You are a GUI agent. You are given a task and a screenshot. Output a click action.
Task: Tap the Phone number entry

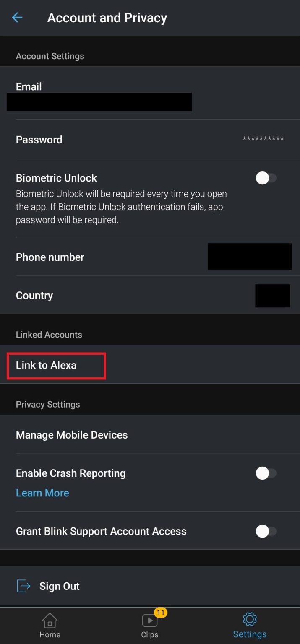pyautogui.click(x=150, y=257)
